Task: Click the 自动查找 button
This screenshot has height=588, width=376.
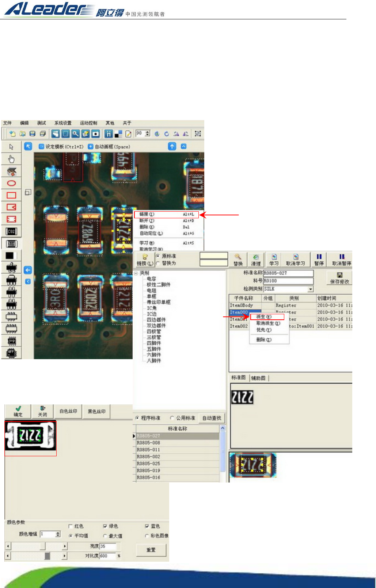Action: 212,418
